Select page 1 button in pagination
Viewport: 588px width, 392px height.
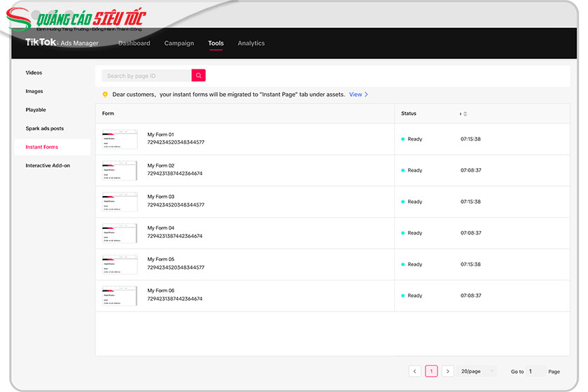tap(431, 371)
